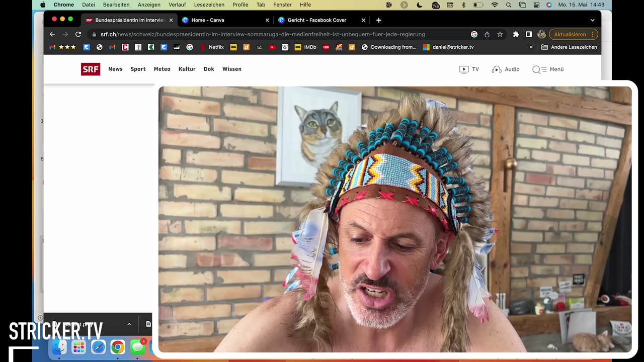644x362 pixels.
Task: Open Finder from the Dock
Action: point(59,347)
